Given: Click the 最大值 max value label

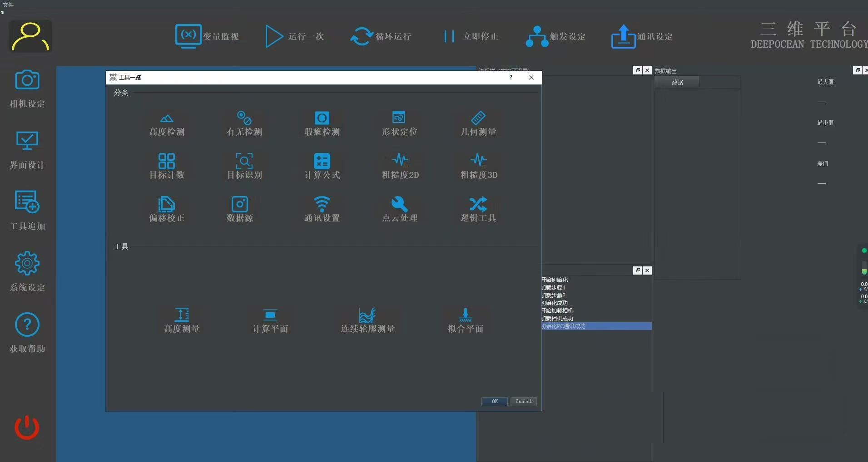Looking at the screenshot, I should pos(825,82).
